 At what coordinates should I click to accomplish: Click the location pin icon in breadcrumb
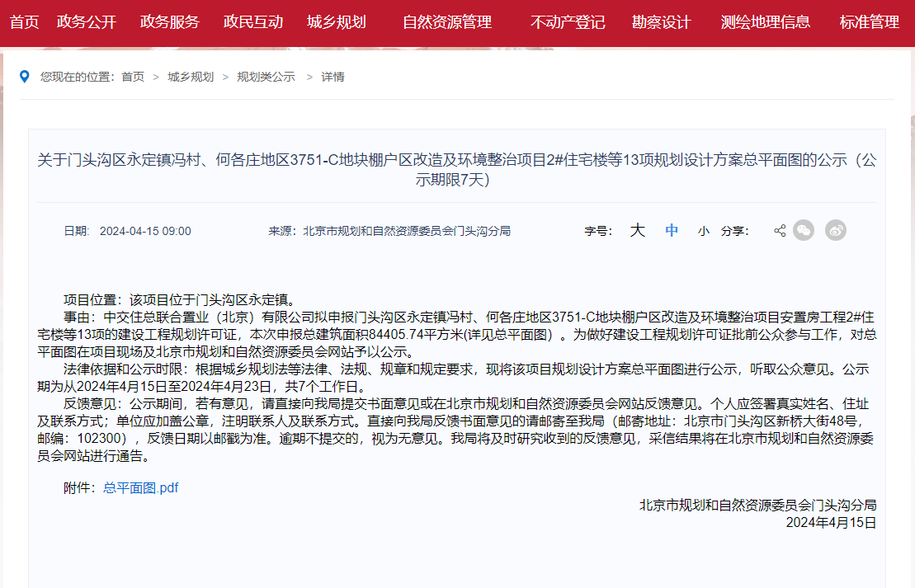pyautogui.click(x=25, y=77)
